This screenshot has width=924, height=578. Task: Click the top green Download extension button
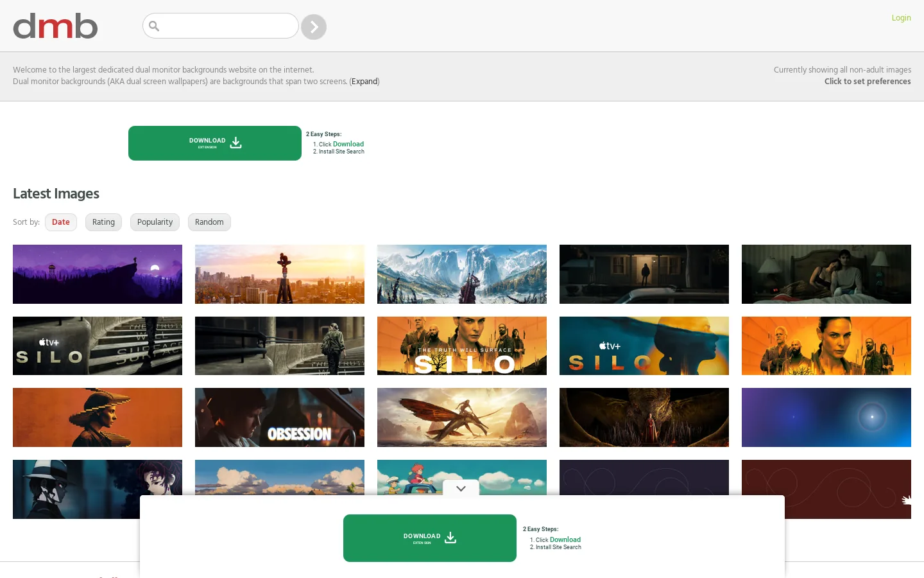[x=215, y=143]
